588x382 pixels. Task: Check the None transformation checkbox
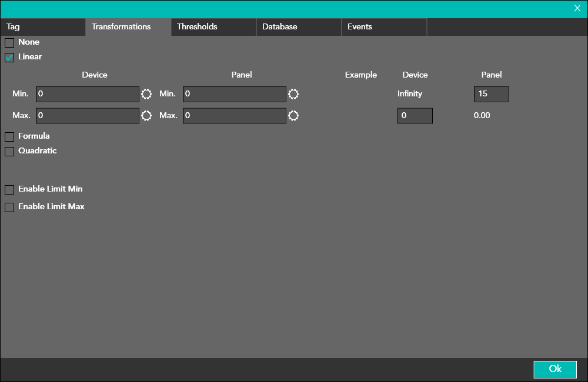9,43
